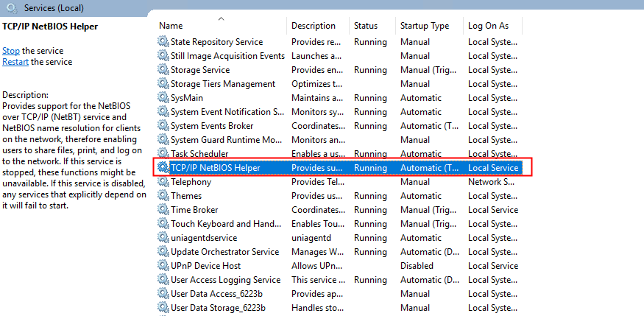
Task: Select the Telephony service name
Action: click(x=191, y=182)
